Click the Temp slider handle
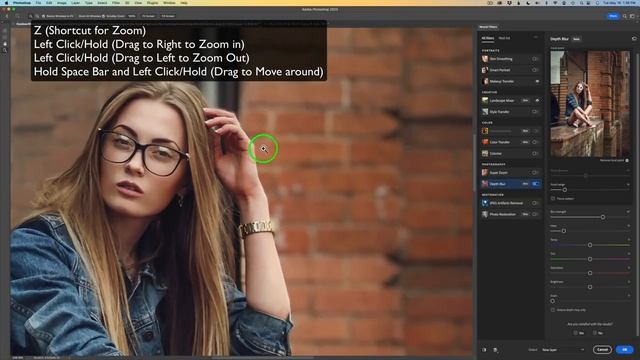Screen dimensions: 640x360 point(590,245)
